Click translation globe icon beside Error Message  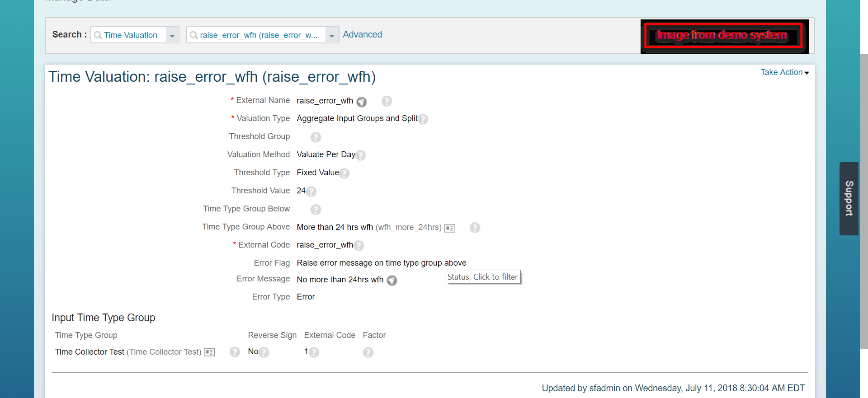tap(392, 281)
